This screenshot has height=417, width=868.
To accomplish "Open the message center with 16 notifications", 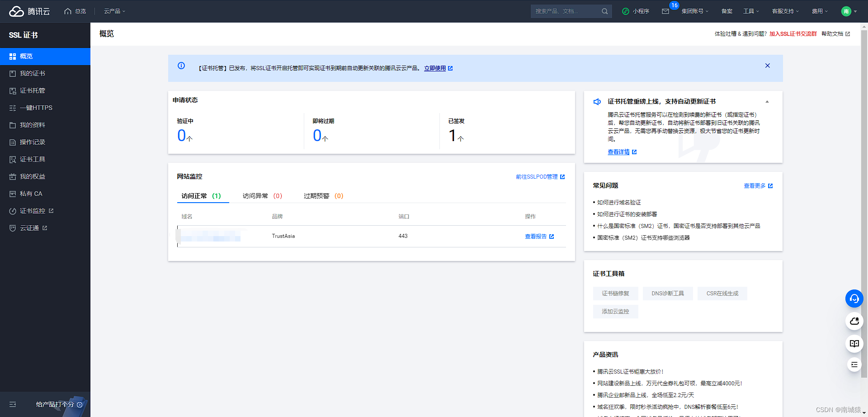I will click(x=665, y=12).
